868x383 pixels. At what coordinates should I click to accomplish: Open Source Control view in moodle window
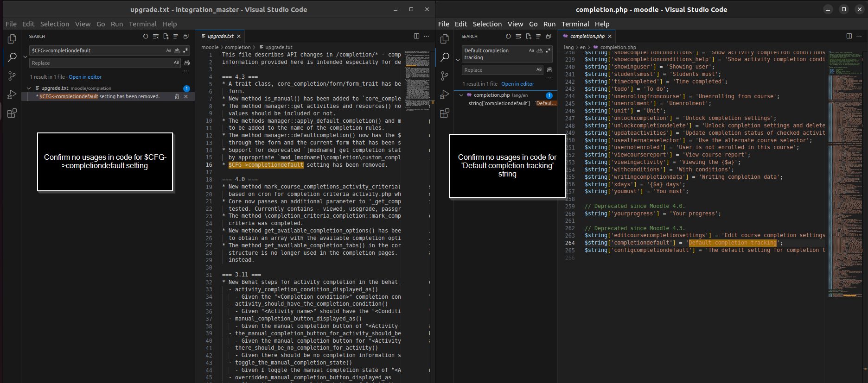(x=445, y=76)
